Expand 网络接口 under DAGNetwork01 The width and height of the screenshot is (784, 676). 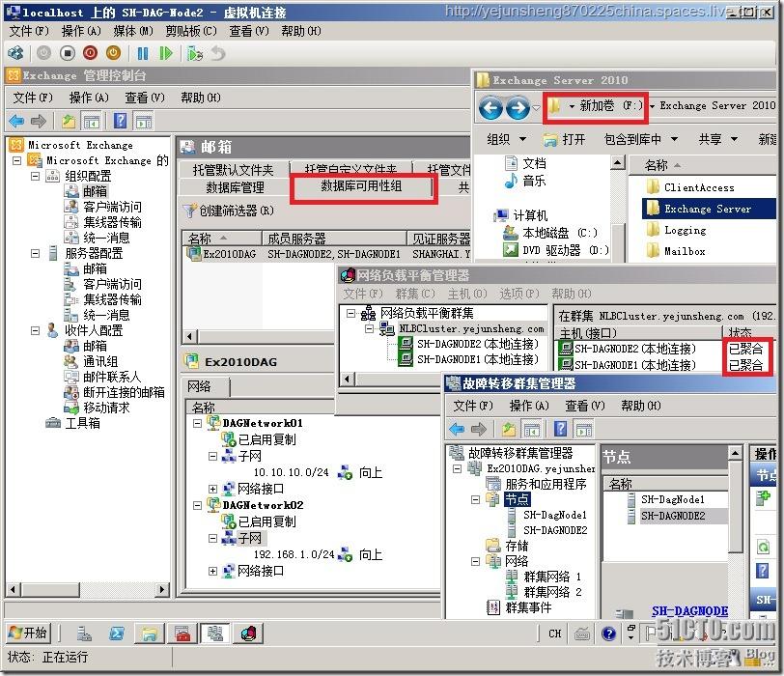[212, 489]
